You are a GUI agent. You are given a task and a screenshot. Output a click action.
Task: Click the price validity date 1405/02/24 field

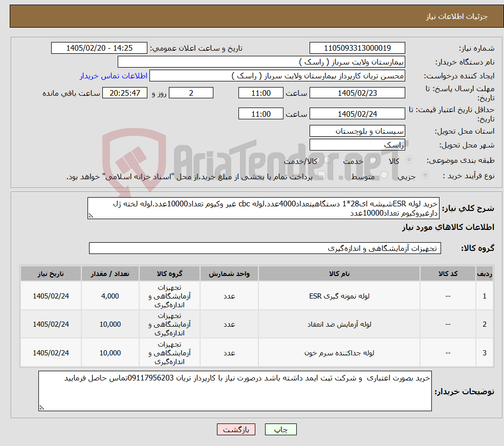tap(357, 114)
